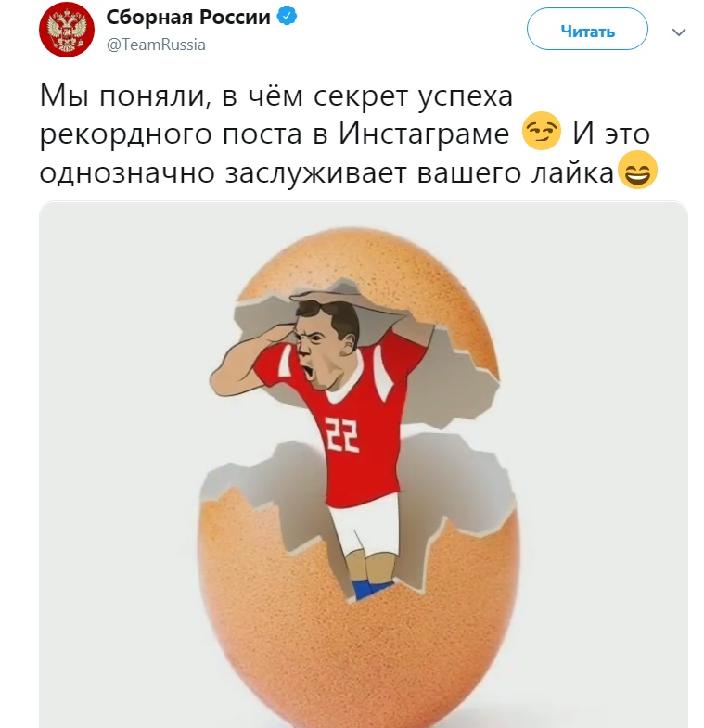
Task: Click the smirking face emoji
Action: tap(541, 131)
